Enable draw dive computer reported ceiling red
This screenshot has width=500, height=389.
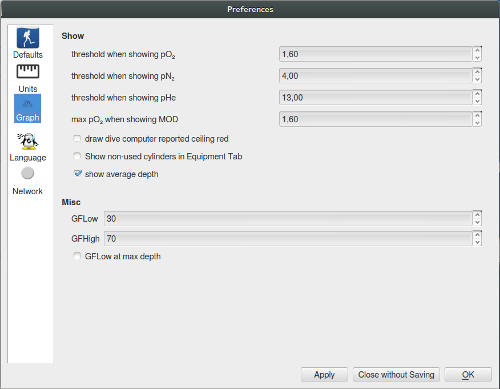(x=77, y=139)
